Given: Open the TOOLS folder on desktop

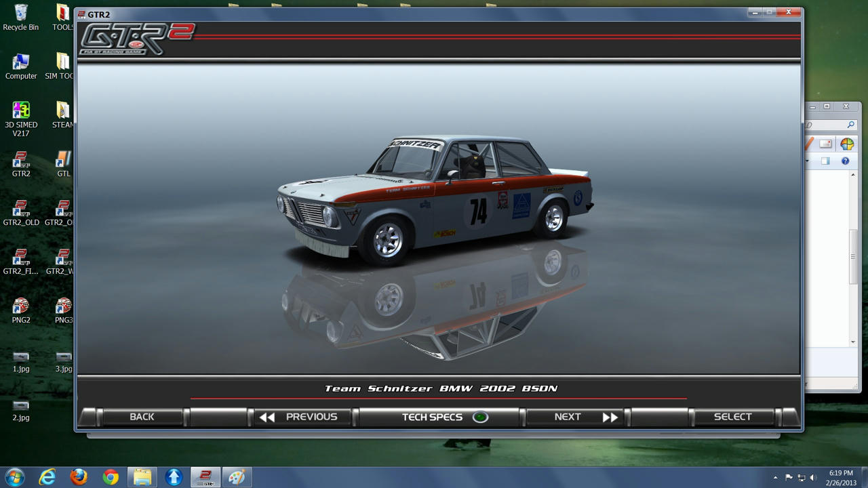Looking at the screenshot, I should (62, 18).
